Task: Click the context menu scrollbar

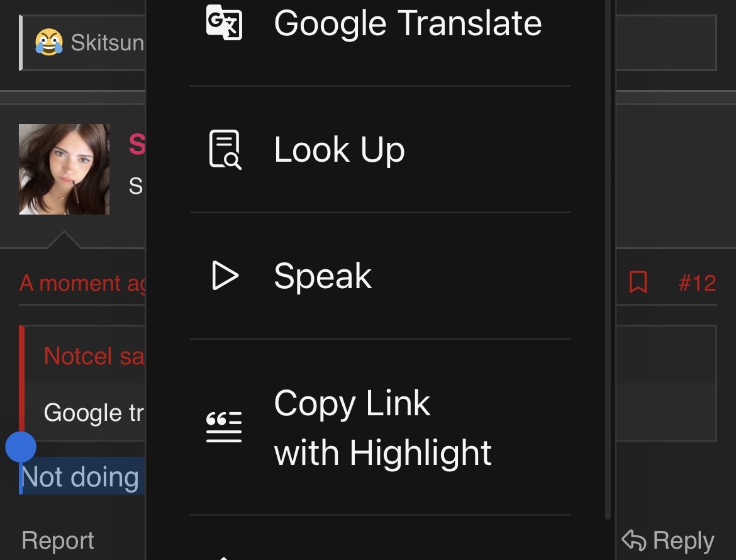Action: pyautogui.click(x=608, y=252)
